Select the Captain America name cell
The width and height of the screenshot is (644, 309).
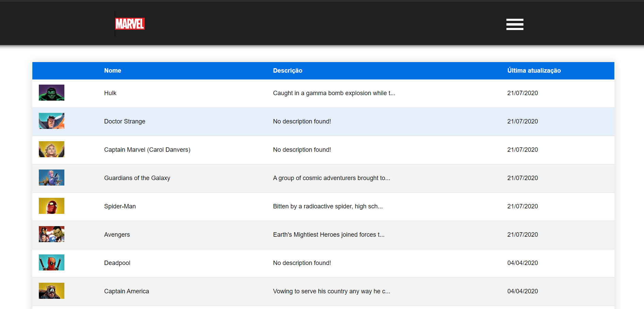[127, 291]
